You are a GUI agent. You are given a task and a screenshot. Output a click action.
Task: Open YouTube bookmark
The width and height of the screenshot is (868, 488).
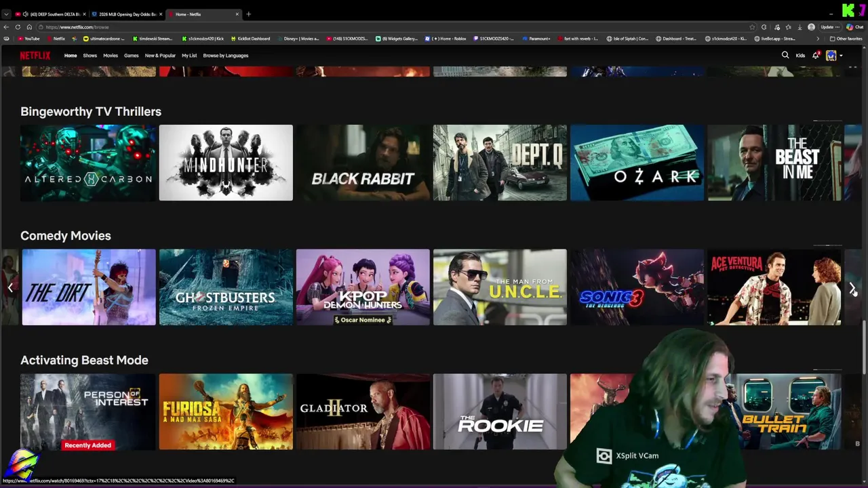28,39
